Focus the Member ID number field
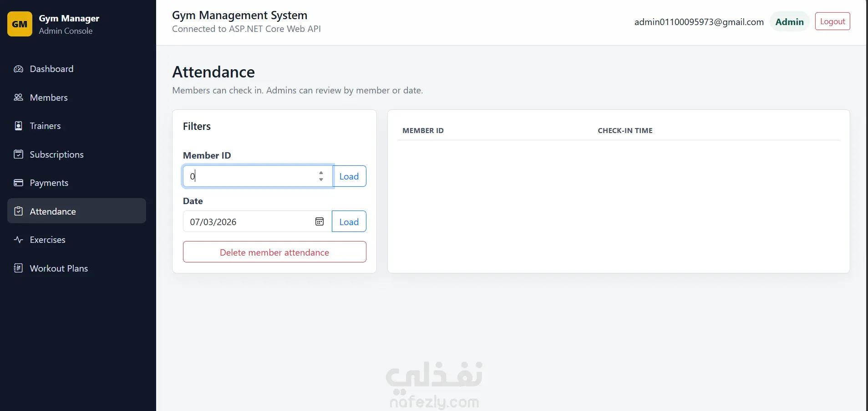This screenshot has width=868, height=411. tap(258, 176)
